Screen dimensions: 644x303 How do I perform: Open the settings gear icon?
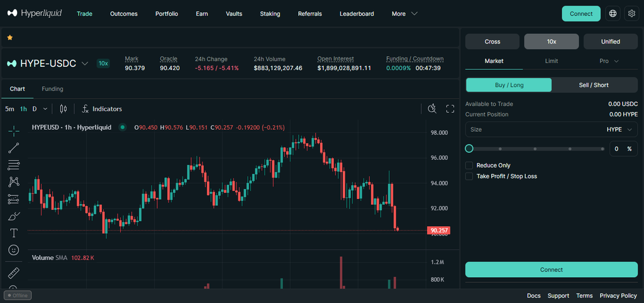[631, 14]
